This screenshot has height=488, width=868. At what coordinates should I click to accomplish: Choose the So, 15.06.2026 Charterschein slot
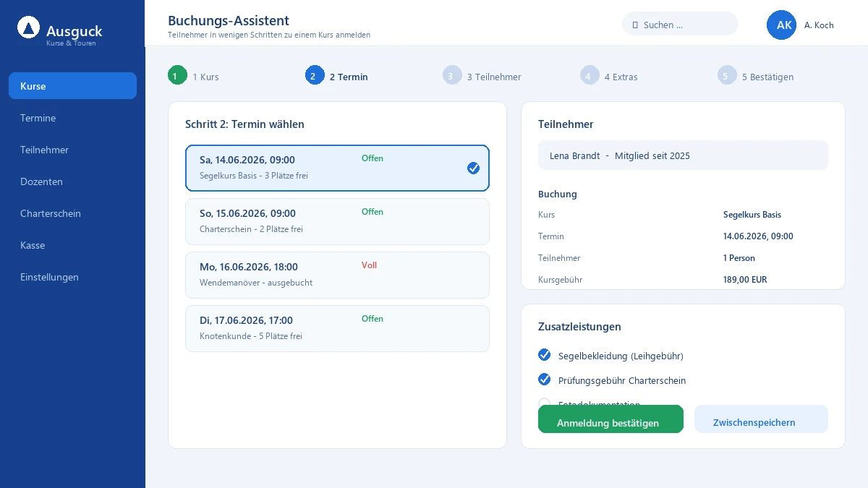[337, 221]
